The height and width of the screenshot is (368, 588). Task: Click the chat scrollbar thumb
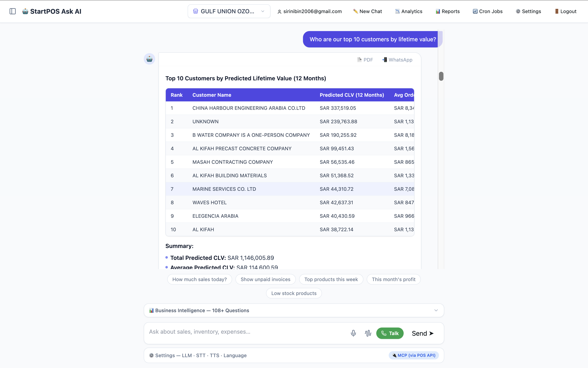coord(441,76)
